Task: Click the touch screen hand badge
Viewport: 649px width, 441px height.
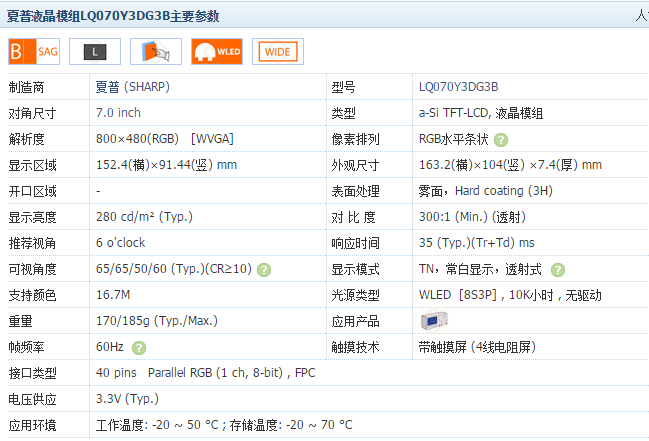Action: (156, 51)
